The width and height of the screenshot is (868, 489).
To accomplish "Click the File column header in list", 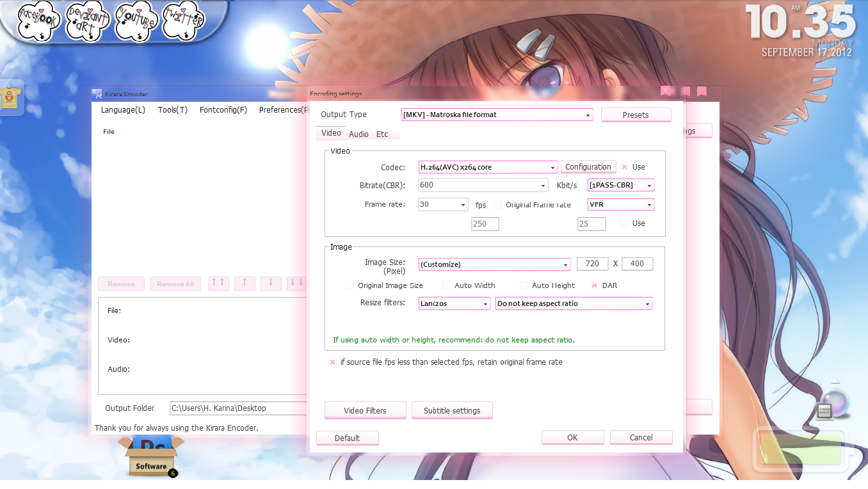I will 109,131.
